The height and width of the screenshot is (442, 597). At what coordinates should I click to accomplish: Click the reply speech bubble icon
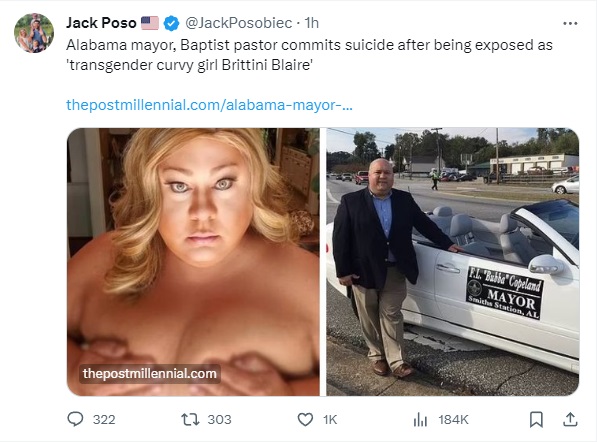point(75,419)
